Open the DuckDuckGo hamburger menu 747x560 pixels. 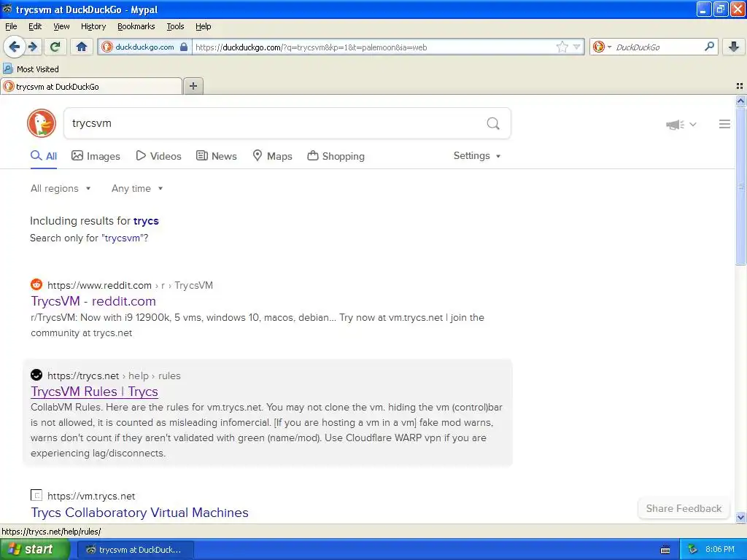(x=724, y=124)
